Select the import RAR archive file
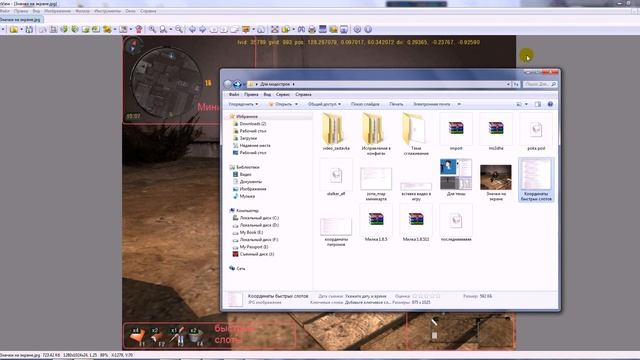Viewport: 640px width, 360px height. tap(456, 133)
